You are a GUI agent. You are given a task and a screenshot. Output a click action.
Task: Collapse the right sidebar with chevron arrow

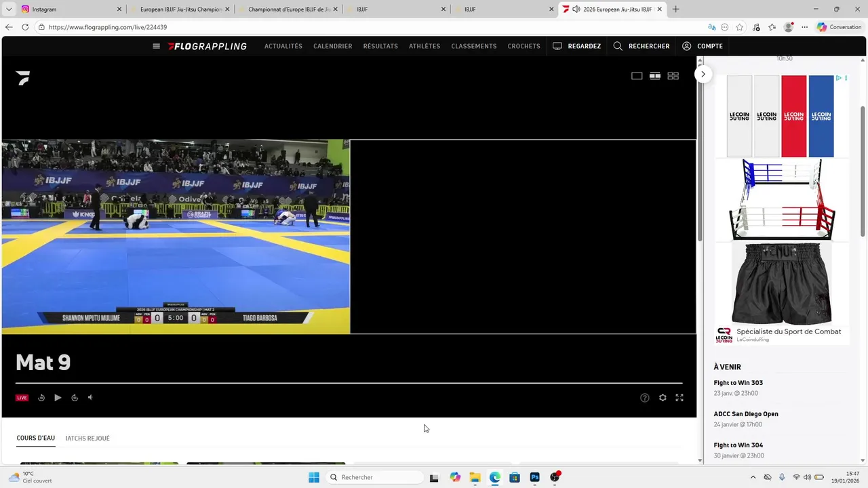click(703, 74)
